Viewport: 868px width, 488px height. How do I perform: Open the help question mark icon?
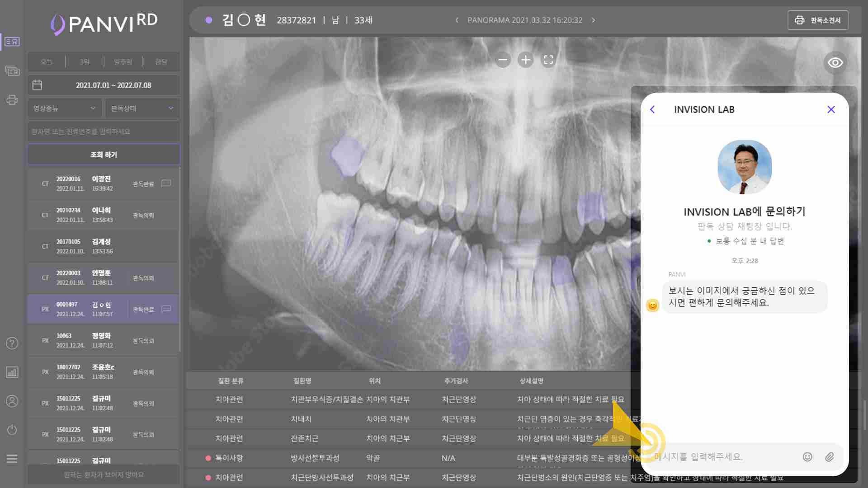click(x=12, y=343)
